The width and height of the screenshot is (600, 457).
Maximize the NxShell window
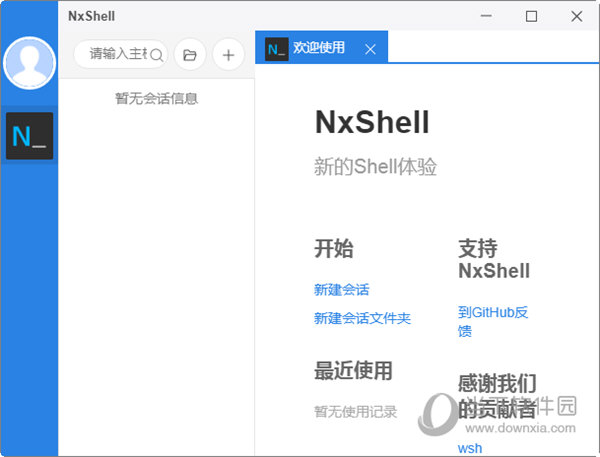(531, 16)
